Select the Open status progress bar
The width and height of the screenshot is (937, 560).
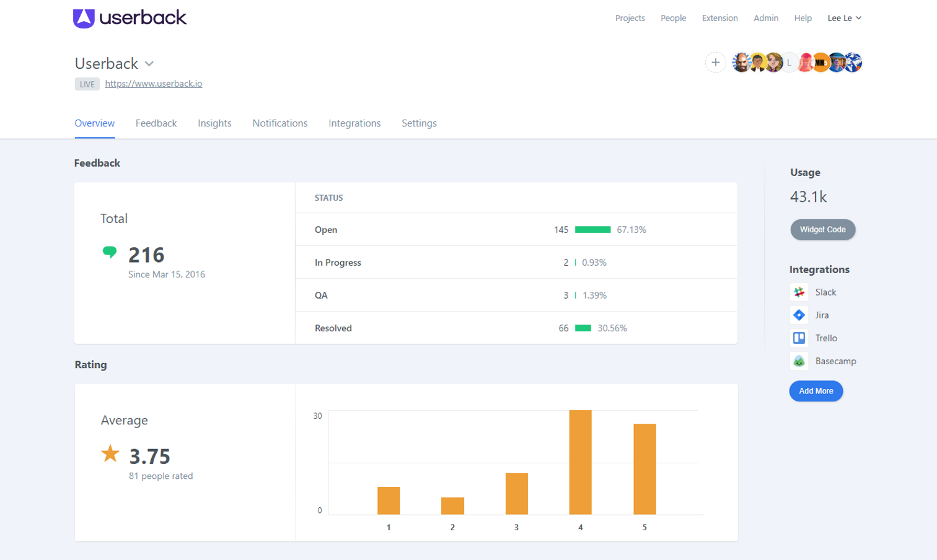[592, 230]
